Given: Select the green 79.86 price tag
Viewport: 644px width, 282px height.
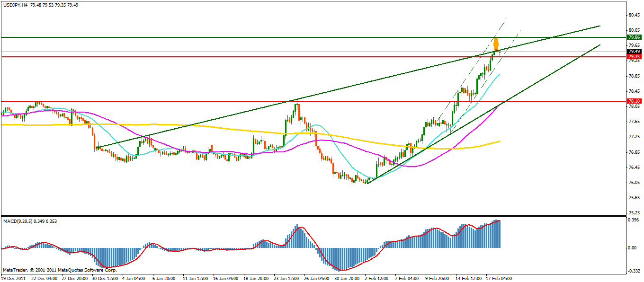Looking at the screenshot, I should (634, 37).
